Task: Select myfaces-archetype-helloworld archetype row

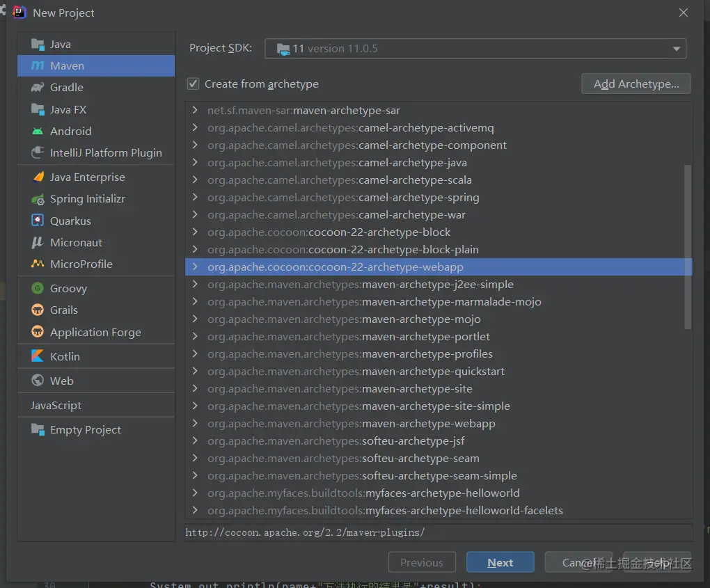Action: (x=439, y=493)
